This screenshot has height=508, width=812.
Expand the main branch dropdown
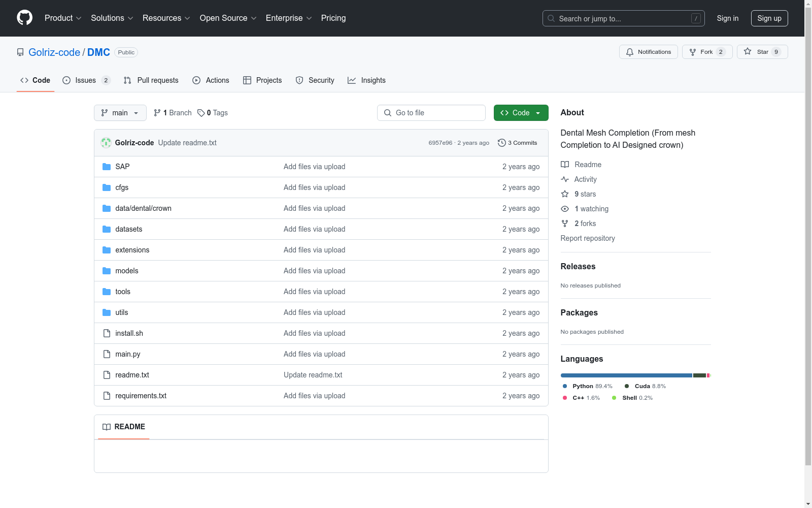point(120,113)
